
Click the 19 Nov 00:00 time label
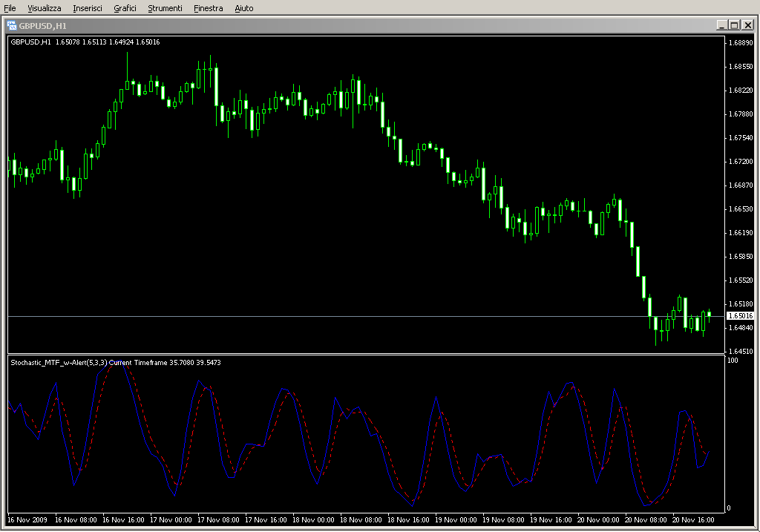(x=456, y=520)
